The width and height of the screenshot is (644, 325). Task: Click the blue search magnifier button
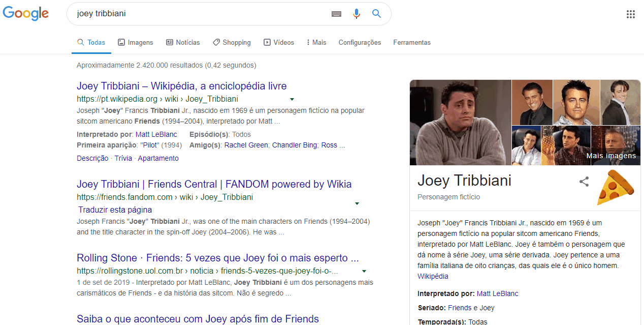click(x=376, y=14)
